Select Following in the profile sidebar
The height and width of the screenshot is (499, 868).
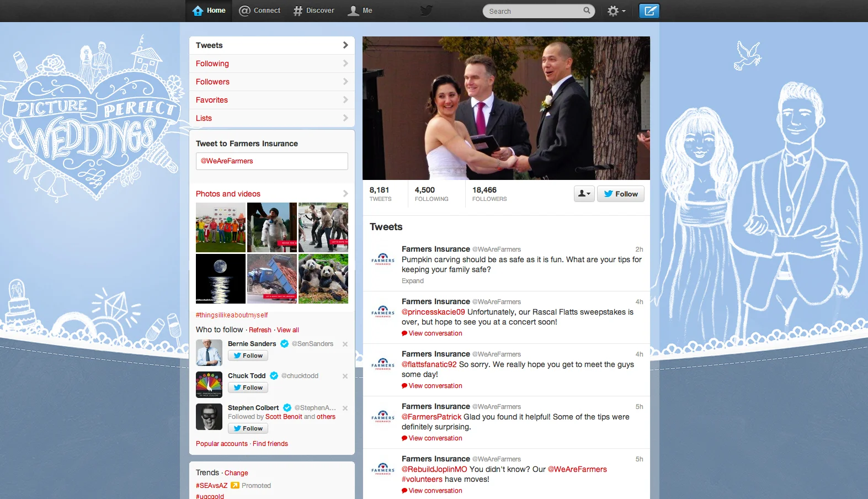(x=271, y=63)
